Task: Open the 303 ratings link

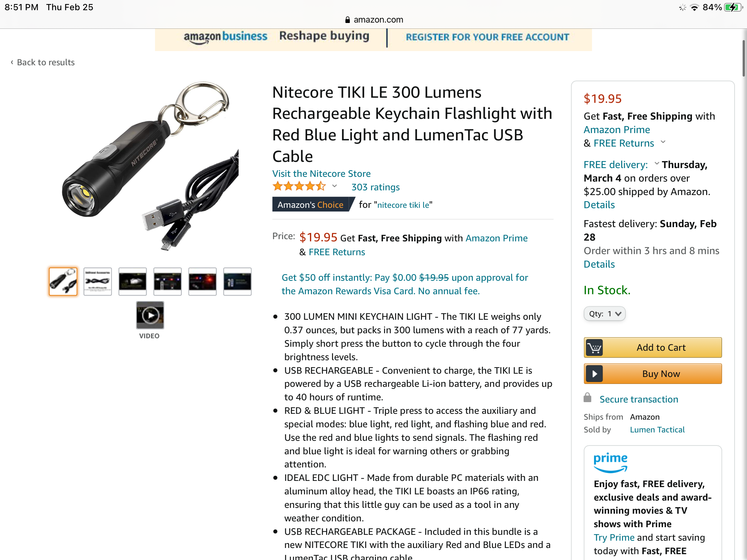Action: click(375, 187)
